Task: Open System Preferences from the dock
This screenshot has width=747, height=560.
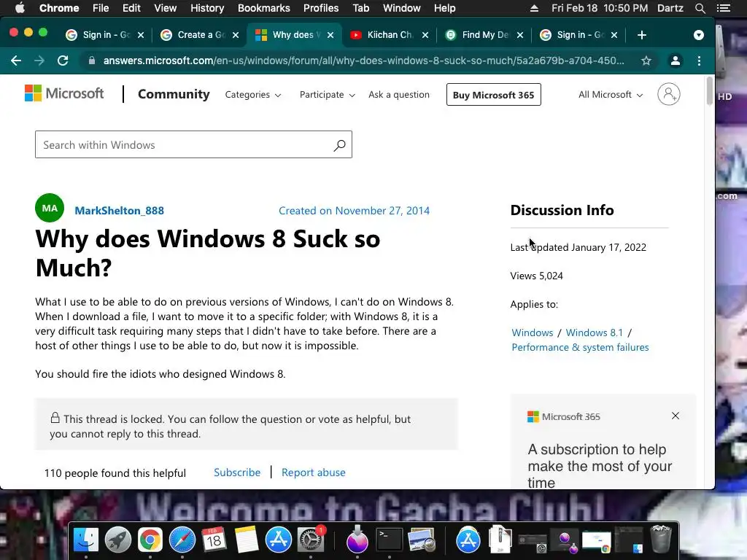Action: (x=311, y=540)
